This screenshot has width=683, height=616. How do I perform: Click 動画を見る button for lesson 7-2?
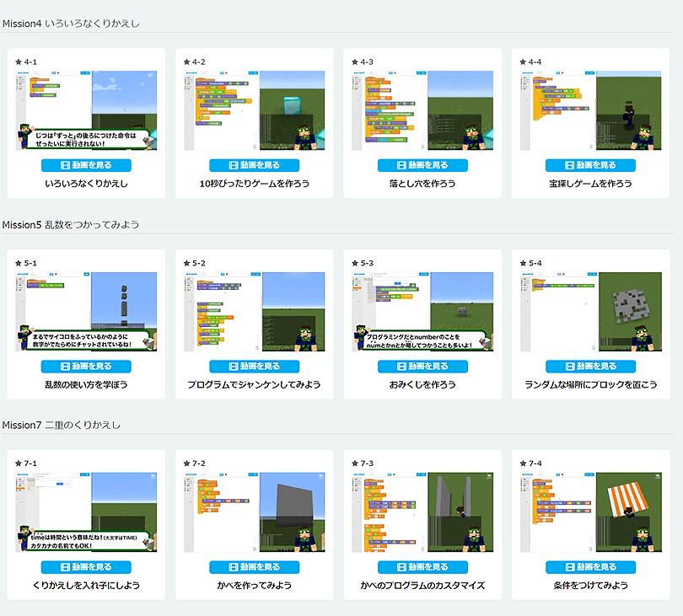tap(254, 567)
